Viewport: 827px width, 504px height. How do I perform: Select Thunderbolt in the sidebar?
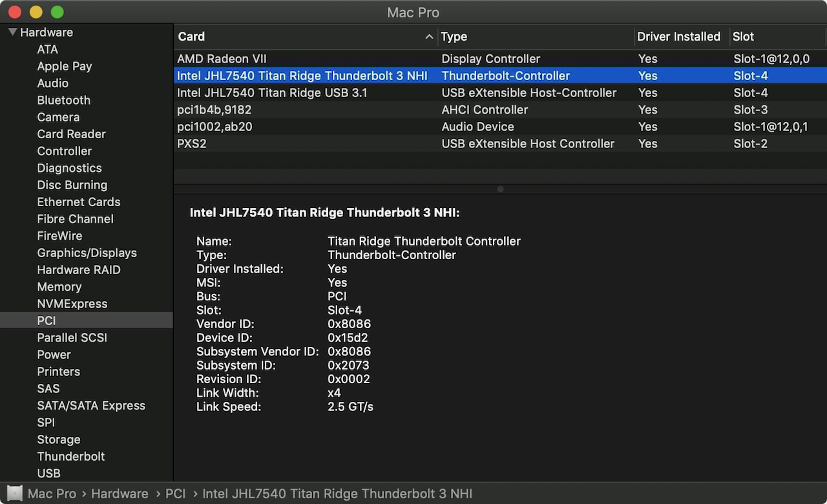point(71,456)
